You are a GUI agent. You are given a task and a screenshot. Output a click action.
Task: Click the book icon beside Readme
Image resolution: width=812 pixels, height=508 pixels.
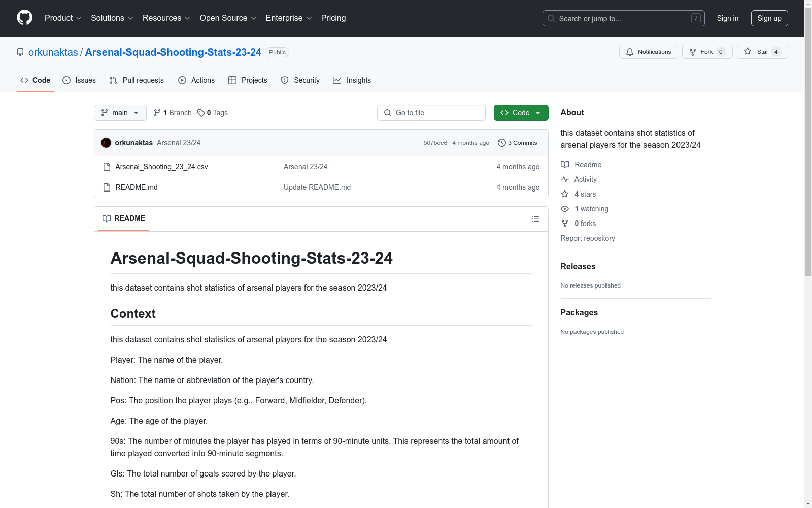click(x=565, y=165)
